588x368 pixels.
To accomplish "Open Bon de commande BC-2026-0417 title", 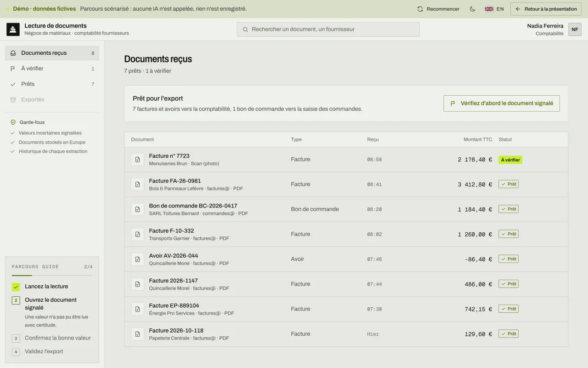I will tap(193, 206).
